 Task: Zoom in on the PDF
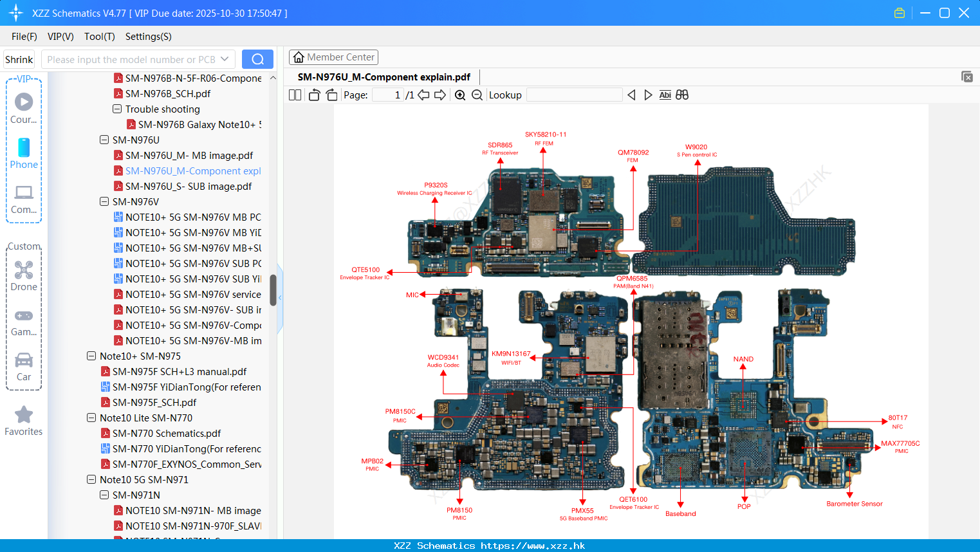460,95
